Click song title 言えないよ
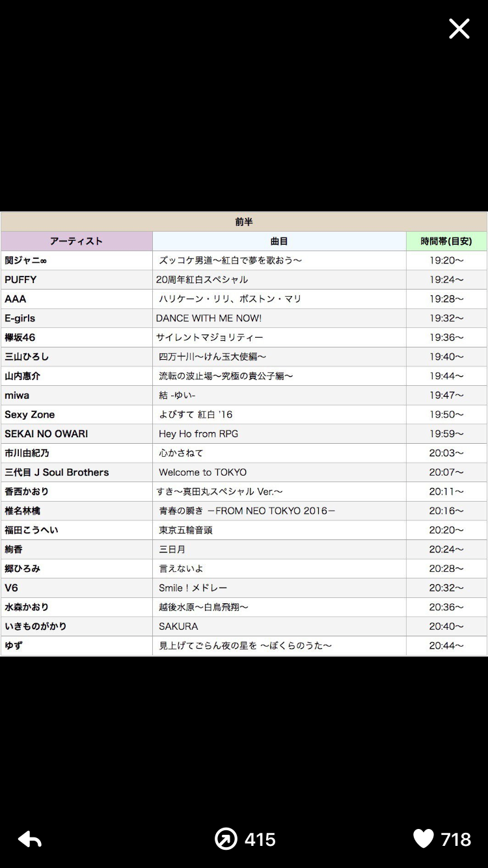 181,569
